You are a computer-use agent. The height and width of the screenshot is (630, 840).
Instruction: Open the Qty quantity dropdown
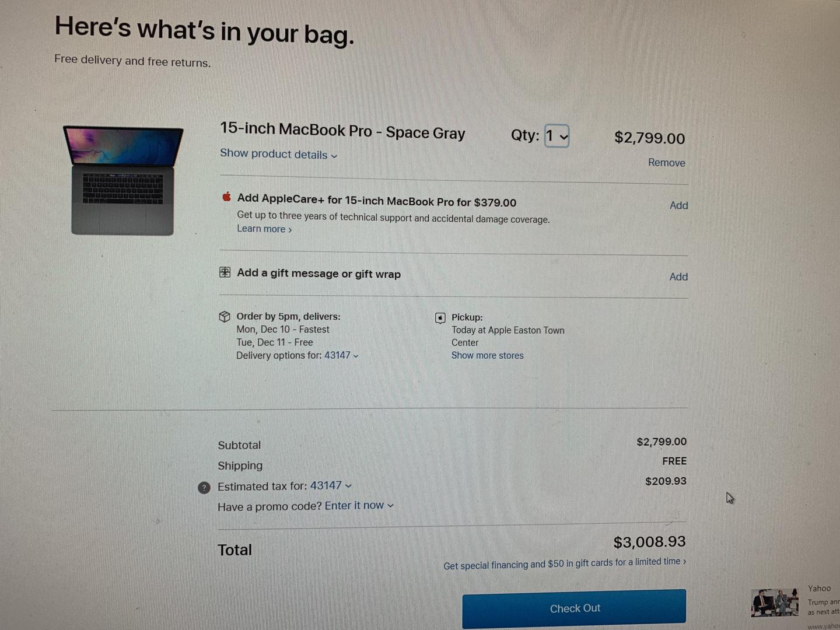(x=556, y=136)
